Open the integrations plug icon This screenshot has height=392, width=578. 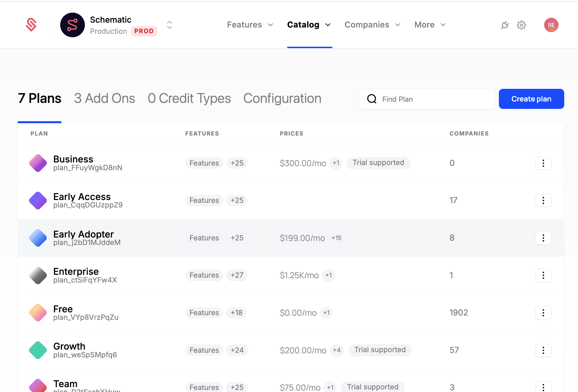click(505, 25)
